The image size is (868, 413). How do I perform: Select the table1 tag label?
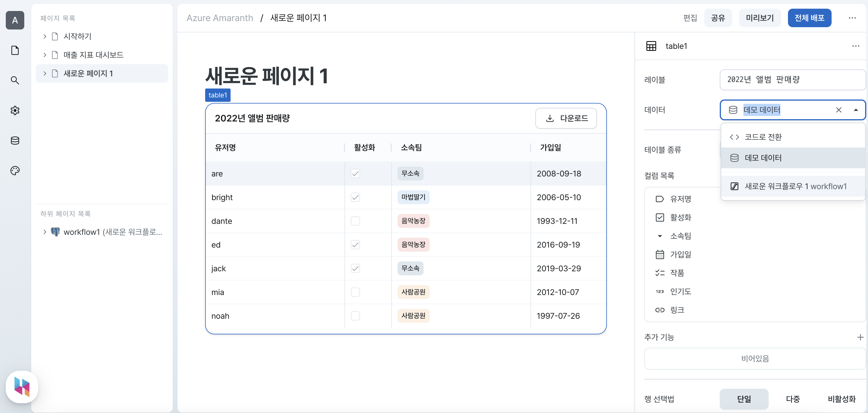218,95
